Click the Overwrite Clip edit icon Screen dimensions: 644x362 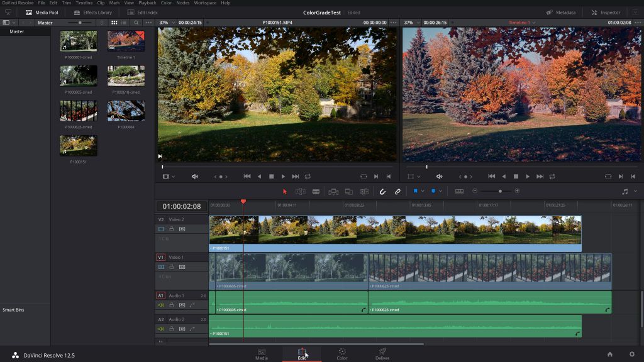click(348, 191)
